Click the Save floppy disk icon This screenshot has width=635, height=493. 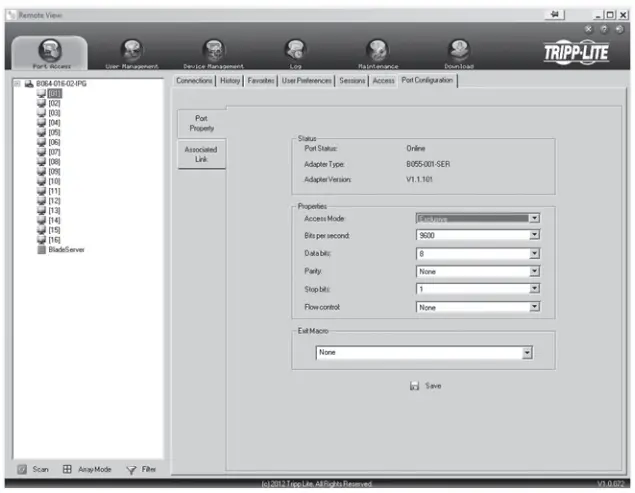click(x=414, y=386)
